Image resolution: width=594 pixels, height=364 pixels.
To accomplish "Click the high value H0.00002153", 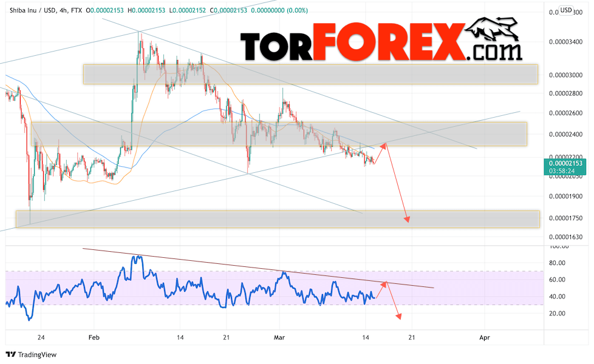I will click(x=146, y=10).
